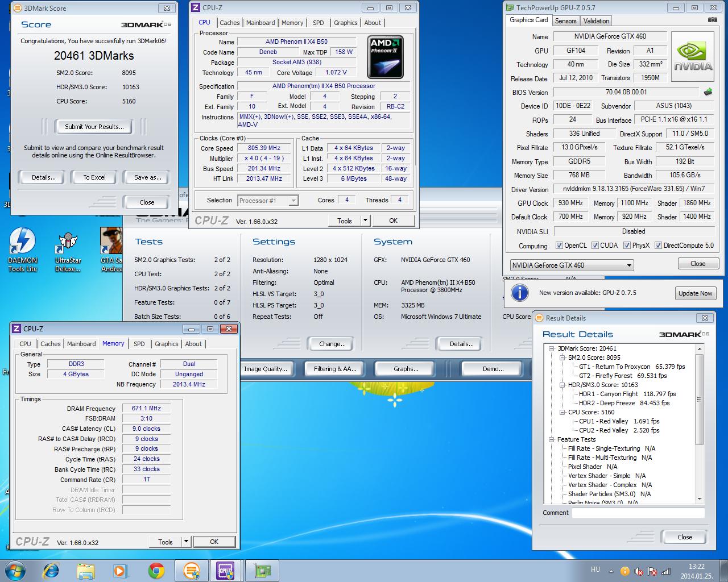Click the save BIOS chip icon
Screen dimensions: 728x582
click(708, 92)
